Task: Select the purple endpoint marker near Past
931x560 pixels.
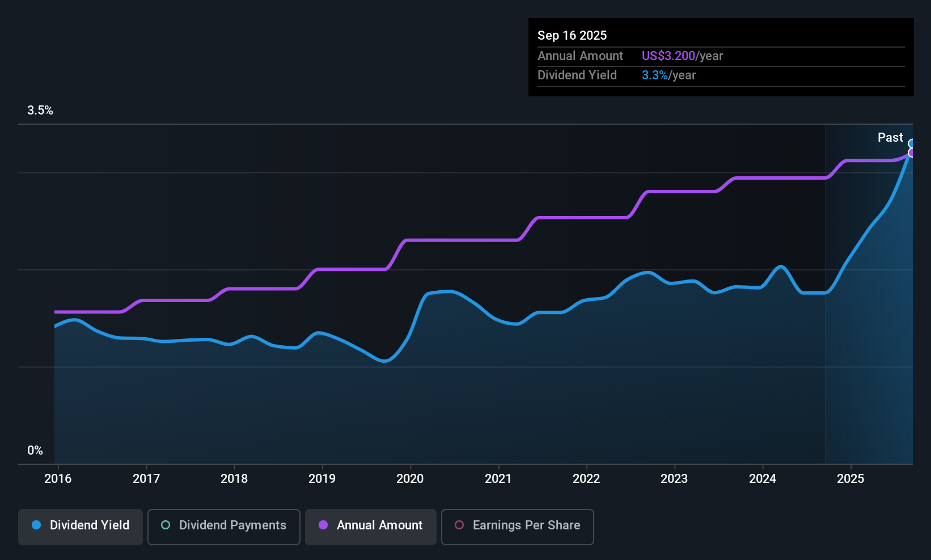Action: tap(912, 152)
